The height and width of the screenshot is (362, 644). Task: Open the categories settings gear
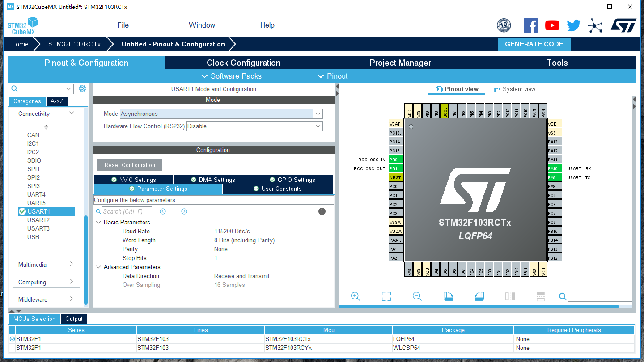tap(82, 88)
